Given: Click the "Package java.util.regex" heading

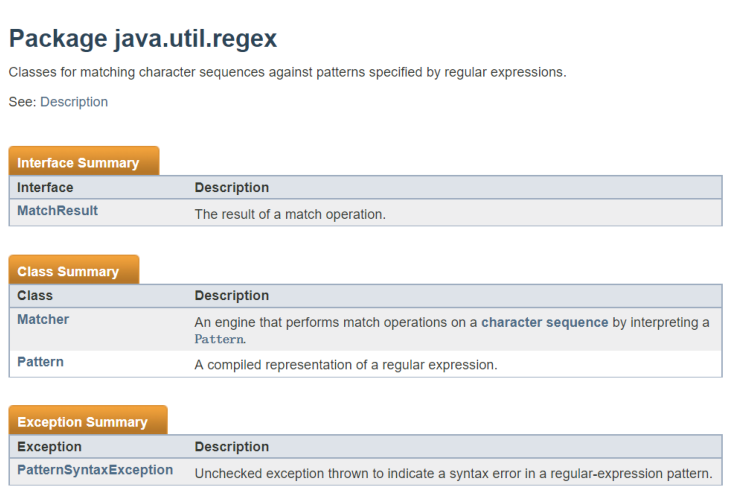Looking at the screenshot, I should [x=143, y=39].
